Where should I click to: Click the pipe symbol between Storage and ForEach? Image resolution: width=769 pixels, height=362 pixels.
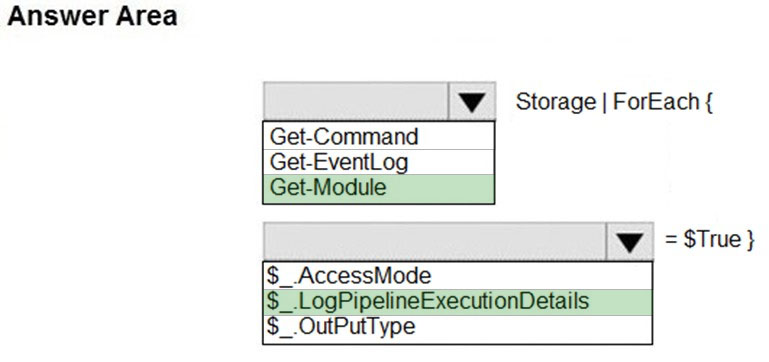pos(604,102)
